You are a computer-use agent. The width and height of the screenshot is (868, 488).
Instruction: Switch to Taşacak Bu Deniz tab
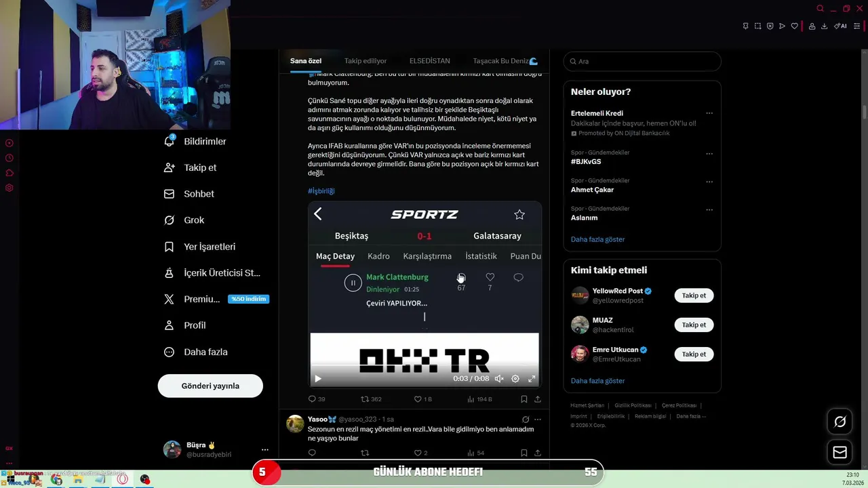505,61
